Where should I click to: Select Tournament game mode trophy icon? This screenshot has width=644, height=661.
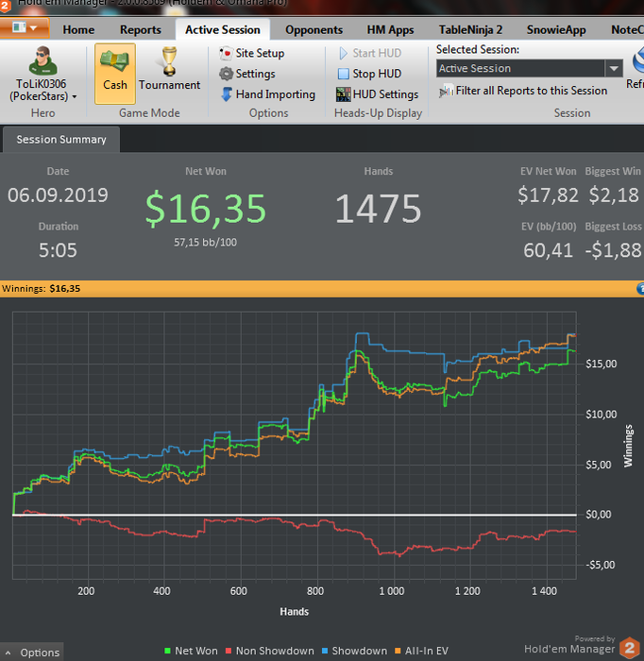[x=169, y=61]
